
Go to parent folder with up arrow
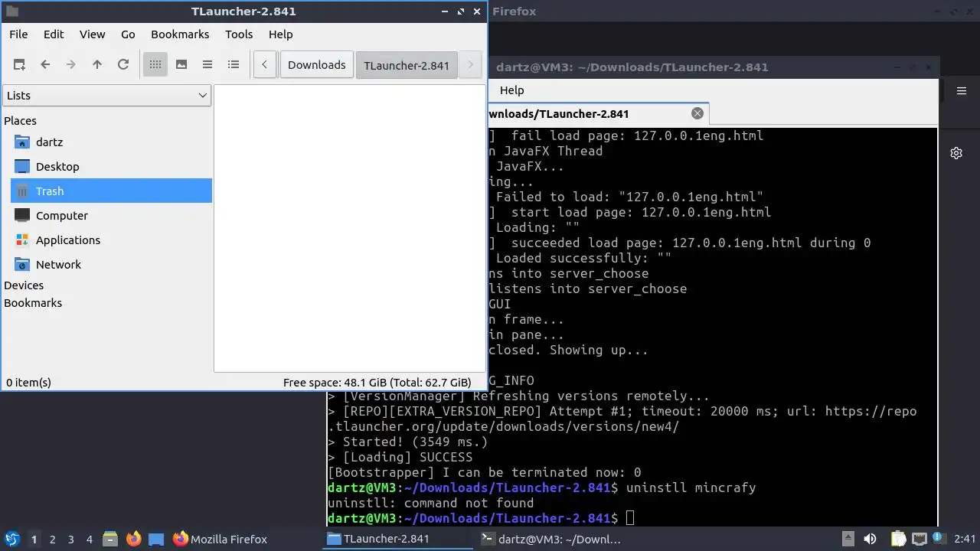97,65
